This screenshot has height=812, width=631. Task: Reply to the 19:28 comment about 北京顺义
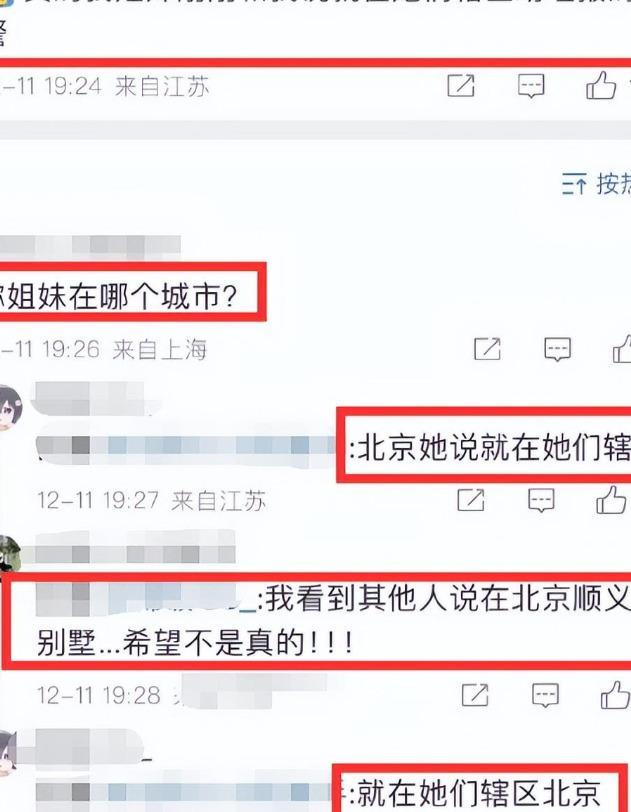pyautogui.click(x=546, y=695)
